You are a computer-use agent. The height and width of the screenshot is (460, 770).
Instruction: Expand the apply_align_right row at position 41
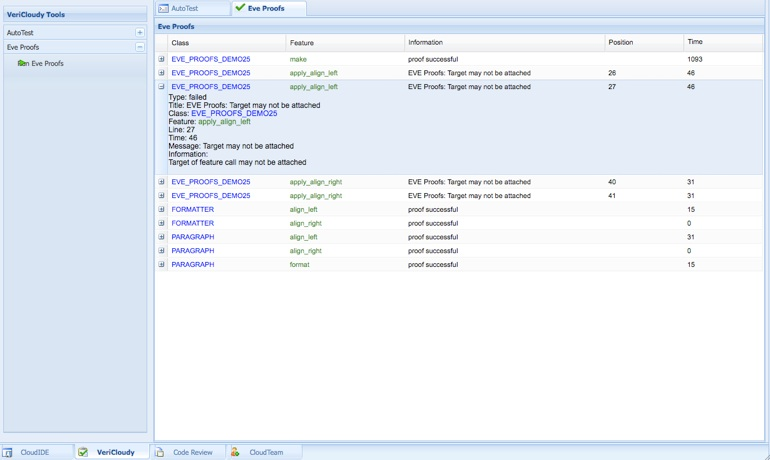161,195
